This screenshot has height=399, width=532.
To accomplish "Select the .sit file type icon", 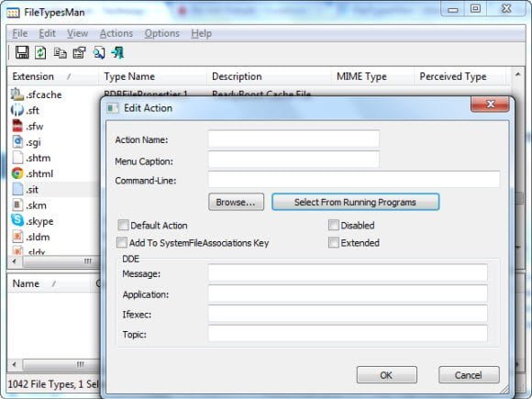I will click(x=17, y=189).
